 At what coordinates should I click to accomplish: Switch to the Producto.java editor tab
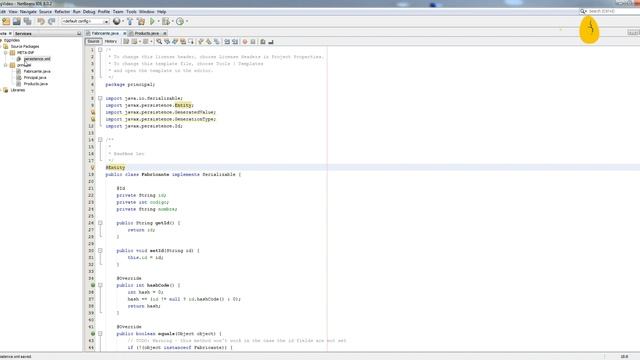[147, 33]
